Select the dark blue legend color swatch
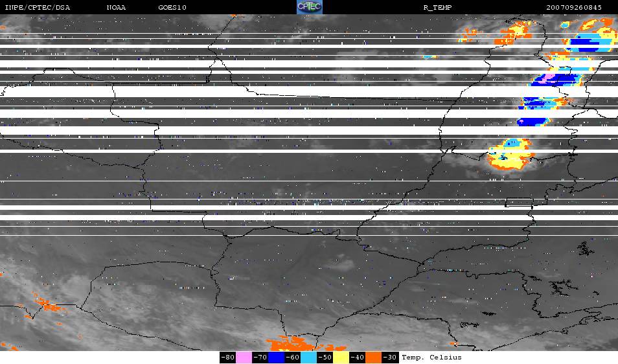 [x=277, y=358]
